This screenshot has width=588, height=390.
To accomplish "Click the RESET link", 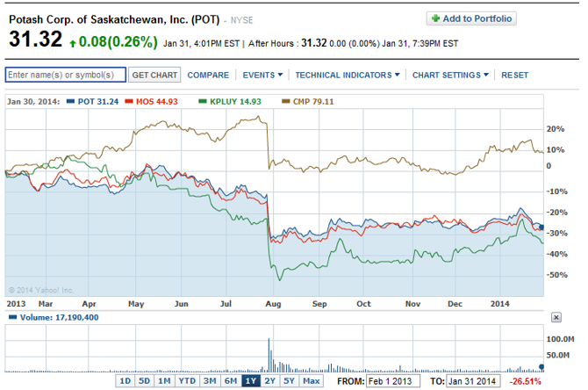I will pyautogui.click(x=514, y=75).
